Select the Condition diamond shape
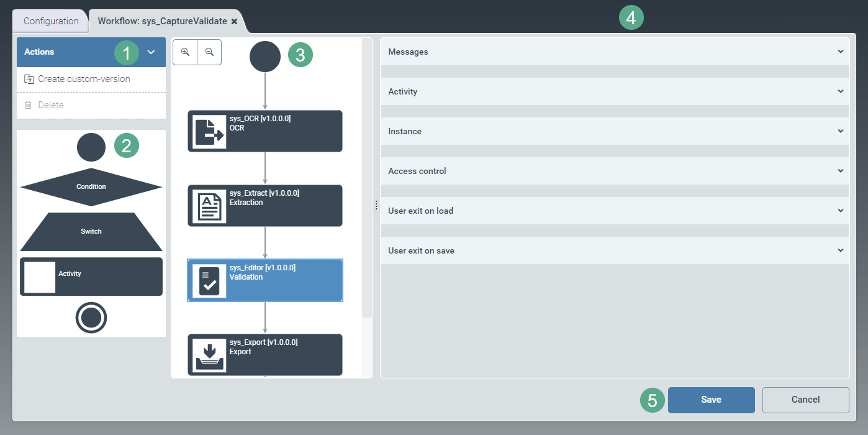The width and height of the screenshot is (868, 435). coord(91,186)
